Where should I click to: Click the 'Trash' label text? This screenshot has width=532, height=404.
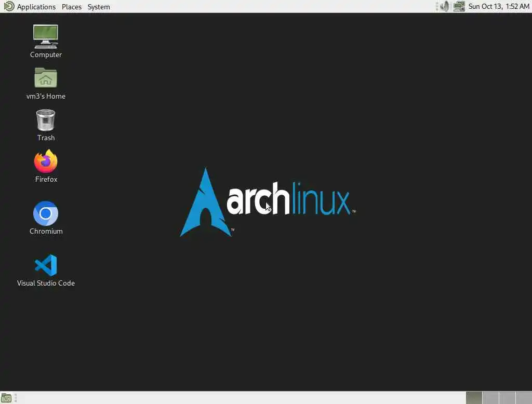(46, 138)
